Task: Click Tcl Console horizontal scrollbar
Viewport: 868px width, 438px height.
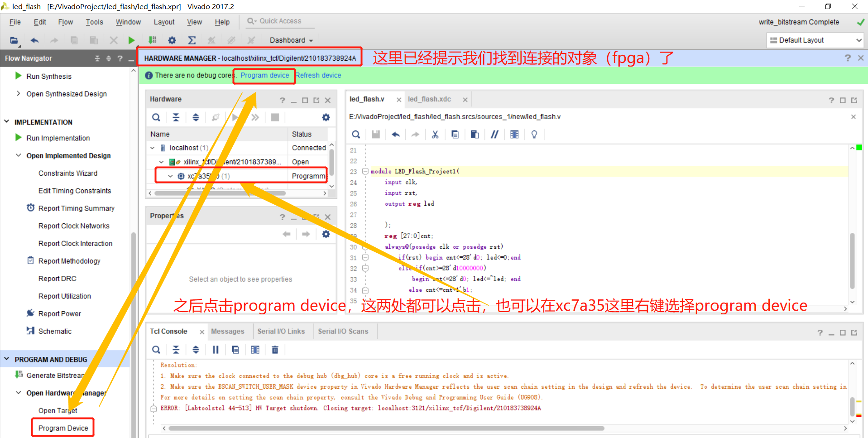Action: point(386,428)
